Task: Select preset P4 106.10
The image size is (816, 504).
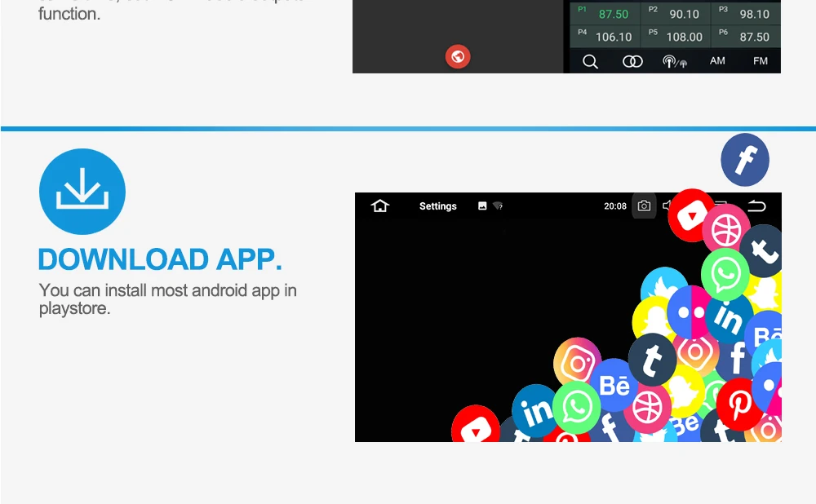Action: [605, 37]
